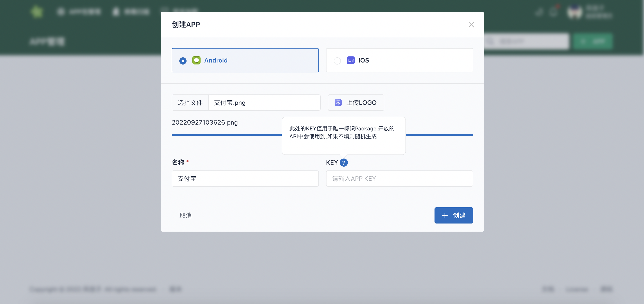Click the blue upload progress bar
The width and height of the screenshot is (644, 304).
click(x=225, y=135)
